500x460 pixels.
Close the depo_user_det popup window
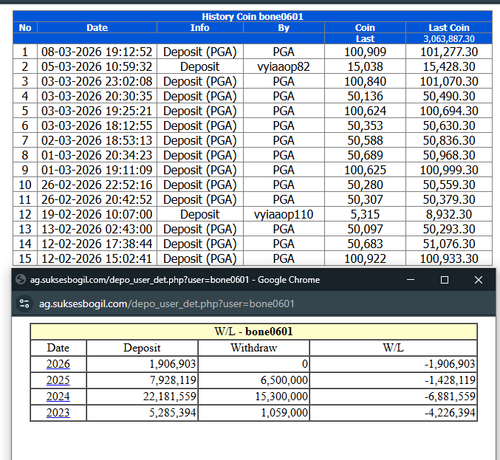(478, 280)
